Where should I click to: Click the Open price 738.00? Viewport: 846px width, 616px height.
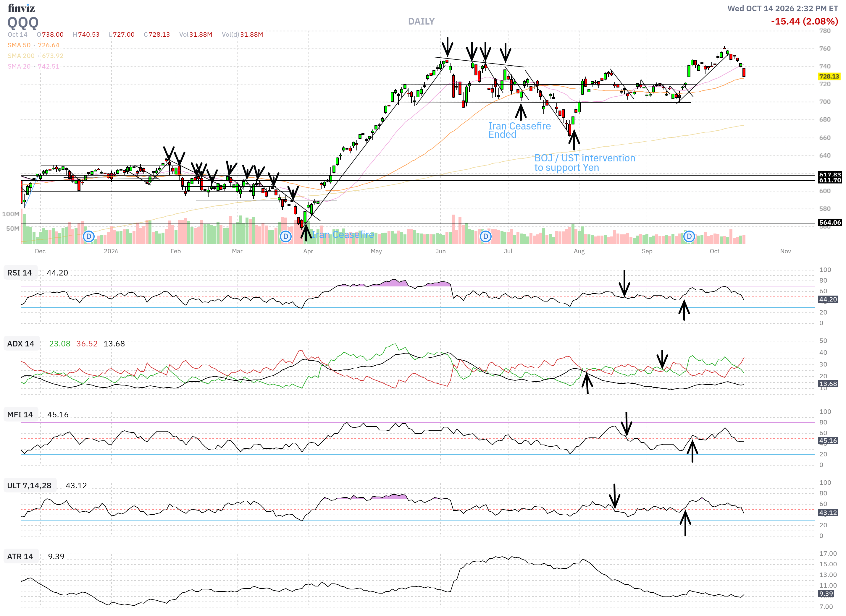pyautogui.click(x=53, y=34)
